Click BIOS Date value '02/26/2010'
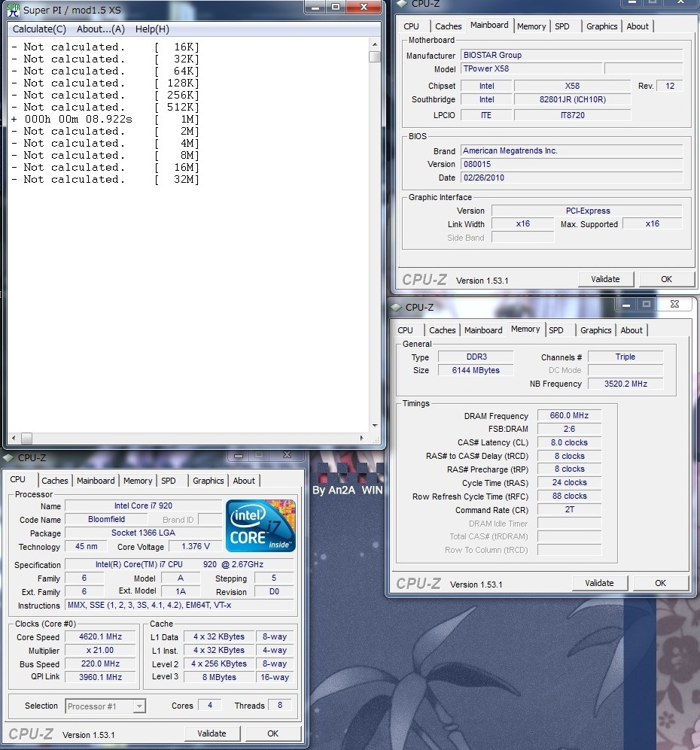This screenshot has width=700, height=750. 571,178
